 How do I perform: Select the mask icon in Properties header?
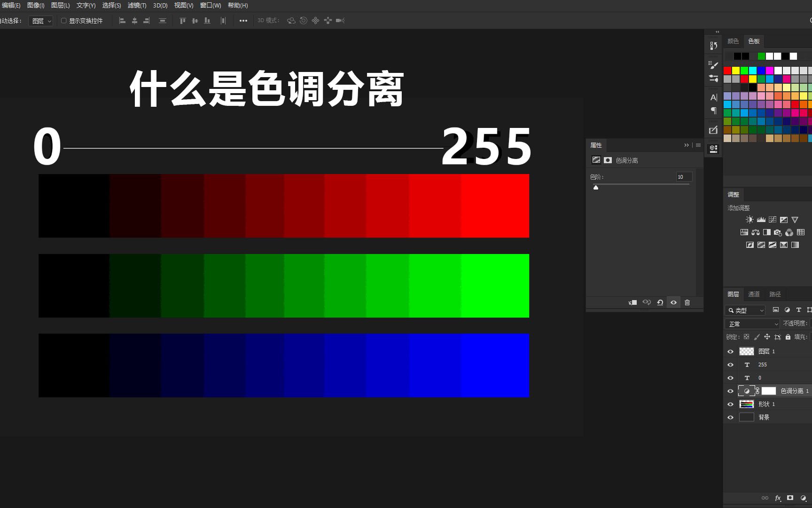(x=608, y=160)
